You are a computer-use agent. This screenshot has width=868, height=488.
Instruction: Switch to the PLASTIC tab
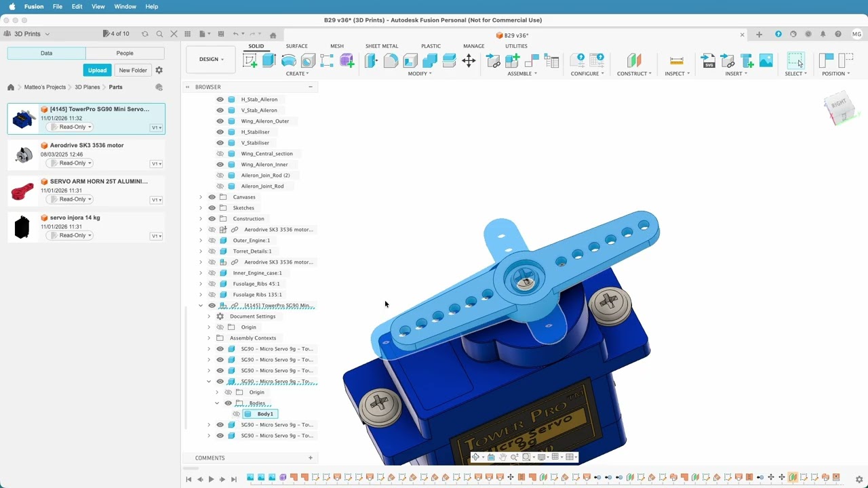pos(431,46)
